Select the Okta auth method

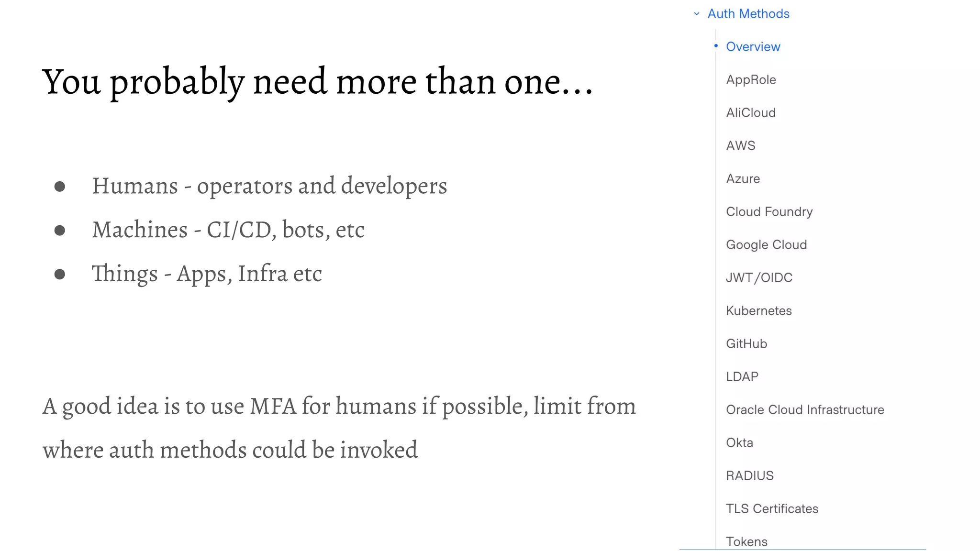pyautogui.click(x=739, y=443)
